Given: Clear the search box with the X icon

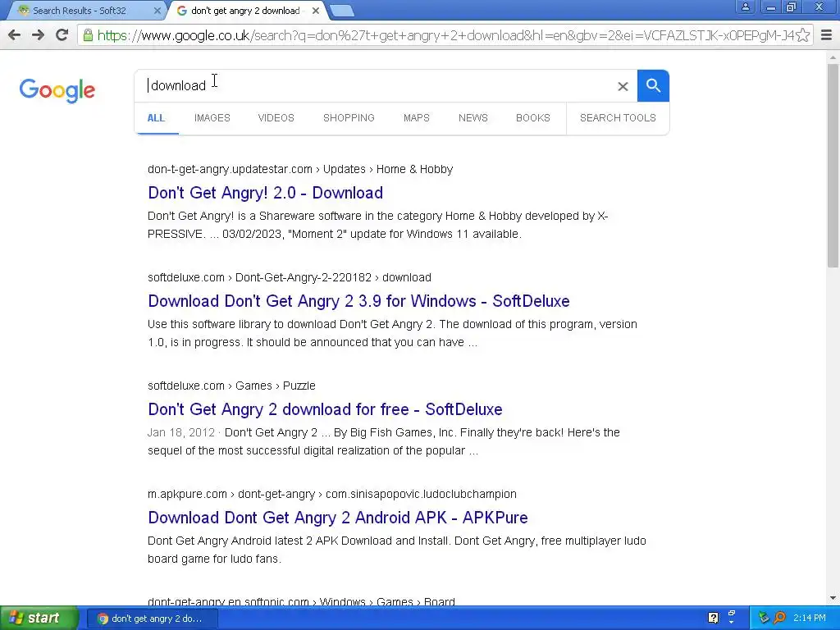Looking at the screenshot, I should coord(623,86).
